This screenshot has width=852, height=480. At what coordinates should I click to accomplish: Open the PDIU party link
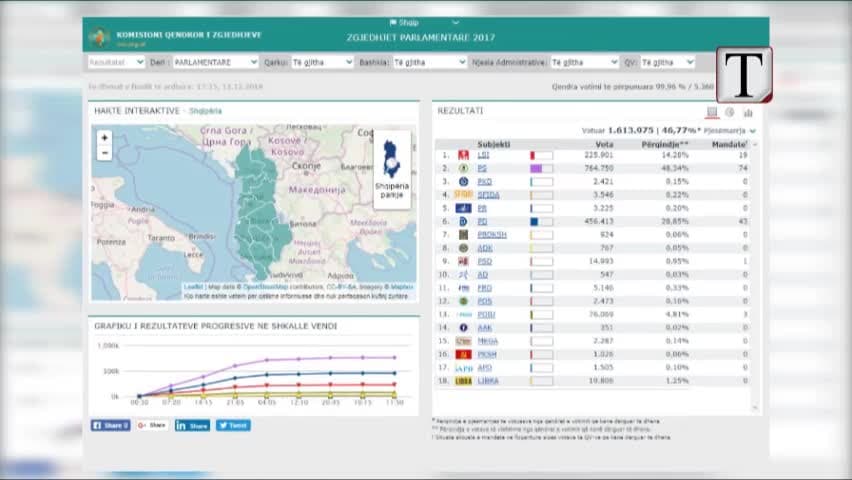486,315
